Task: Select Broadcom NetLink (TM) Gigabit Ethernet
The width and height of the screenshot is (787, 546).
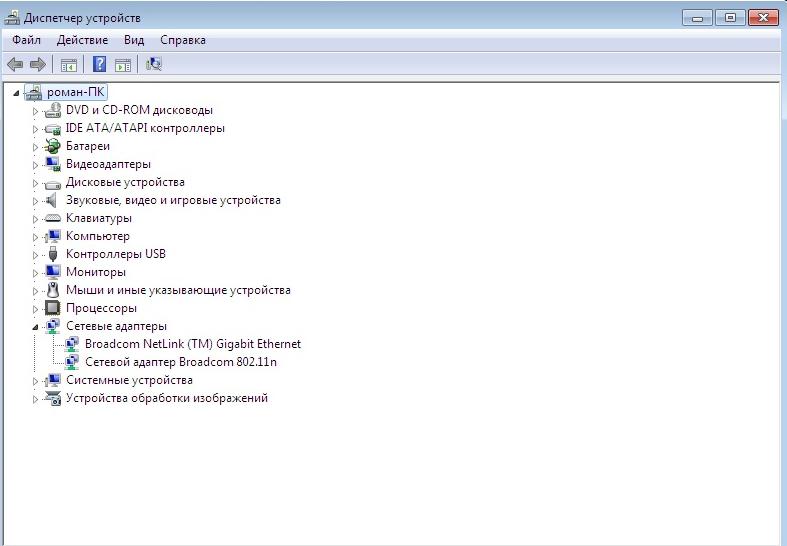Action: point(193,344)
